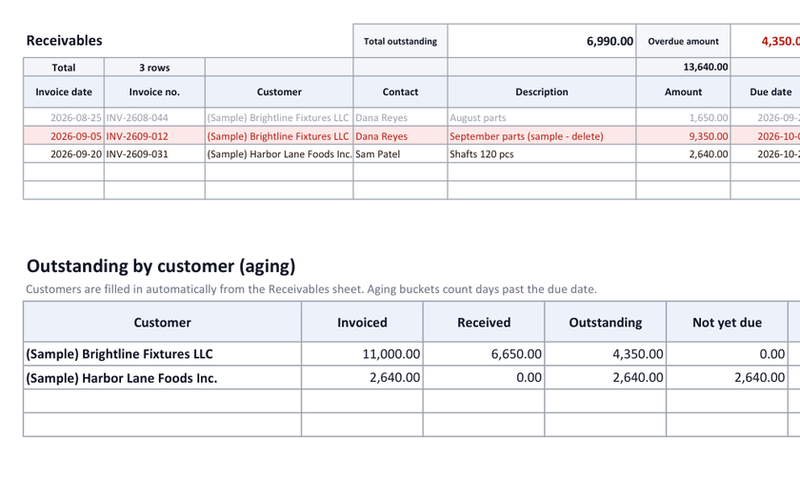The height and width of the screenshot is (500, 800).
Task: Select Harbor Lane's 2,640.00 invoiced cell
Action: click(x=362, y=378)
